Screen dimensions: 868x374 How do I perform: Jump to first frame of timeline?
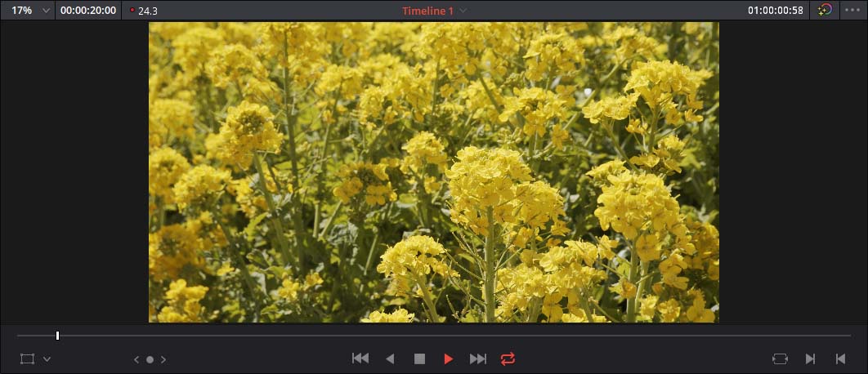coord(360,359)
